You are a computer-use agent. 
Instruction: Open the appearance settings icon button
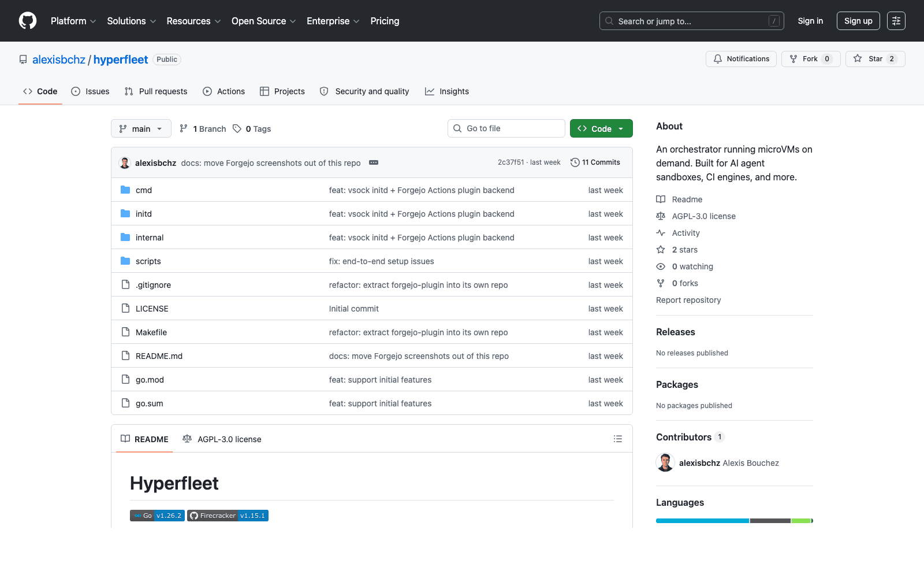point(896,21)
